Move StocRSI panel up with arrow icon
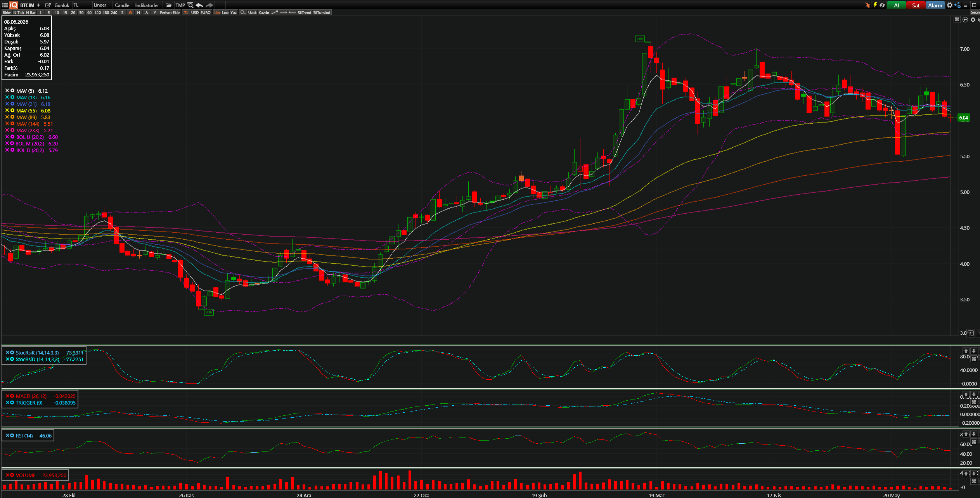This screenshot has width=980, height=498. (x=966, y=351)
